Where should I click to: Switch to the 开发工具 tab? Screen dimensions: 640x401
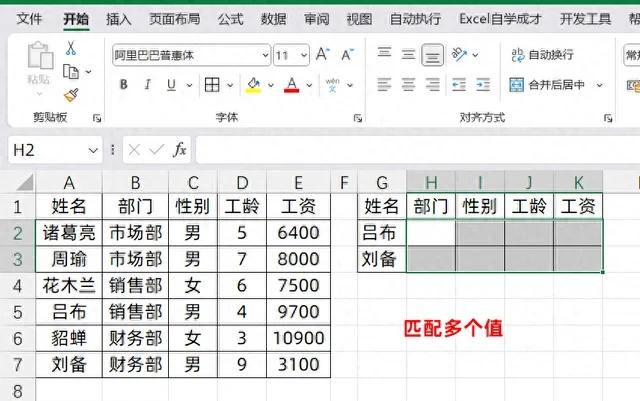coord(585,19)
